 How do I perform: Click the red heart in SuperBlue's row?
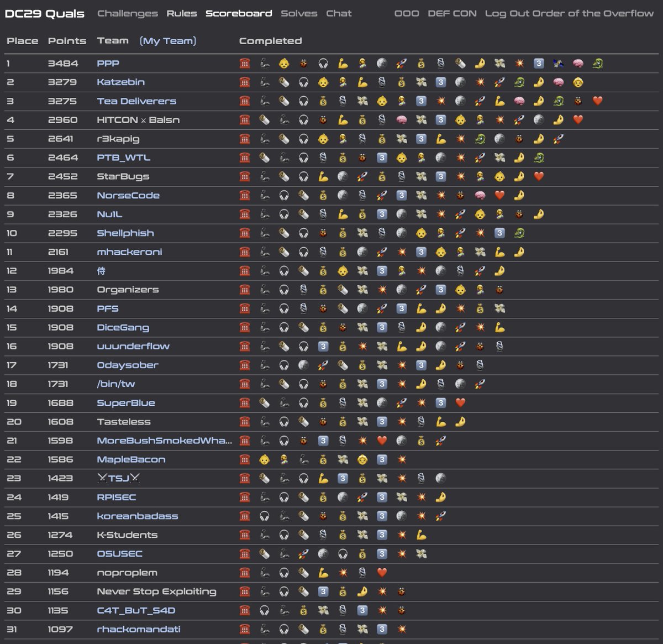point(460,403)
